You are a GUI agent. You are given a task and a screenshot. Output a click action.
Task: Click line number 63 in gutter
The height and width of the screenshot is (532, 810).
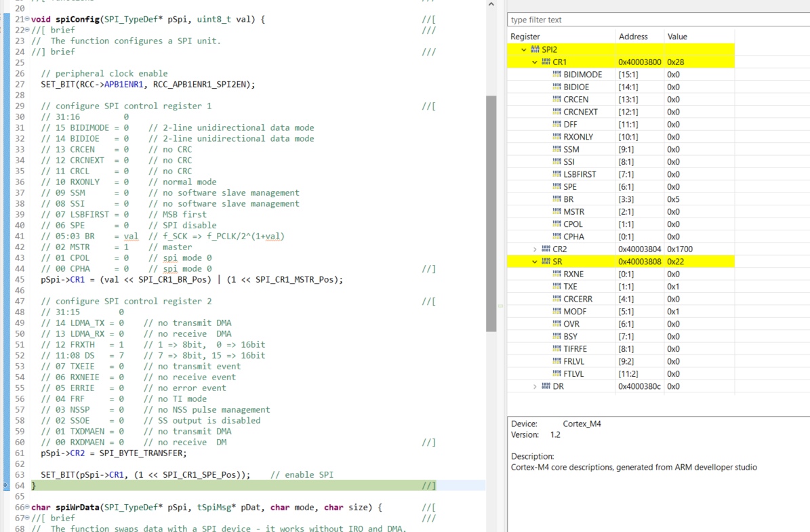click(x=20, y=474)
